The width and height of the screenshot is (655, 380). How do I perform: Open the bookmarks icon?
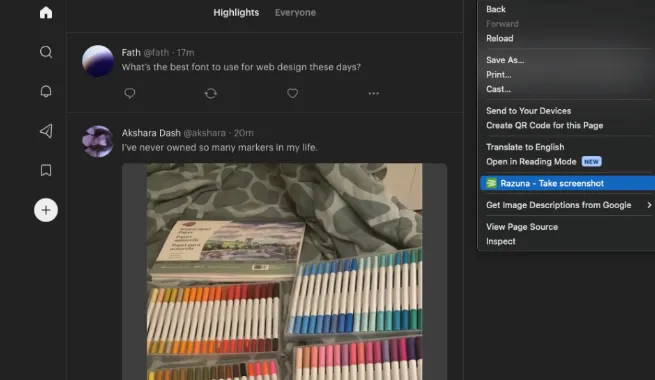(x=46, y=170)
